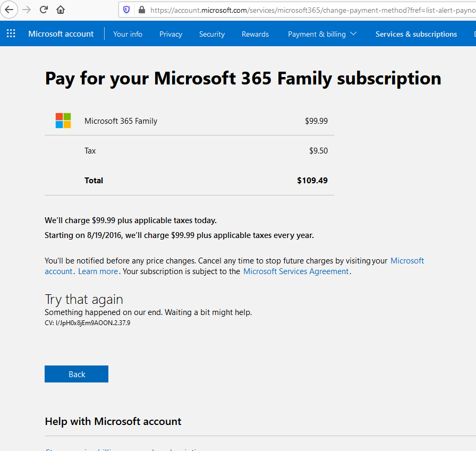This screenshot has height=451, width=476.
Task: Open the Security section
Action: coord(212,34)
